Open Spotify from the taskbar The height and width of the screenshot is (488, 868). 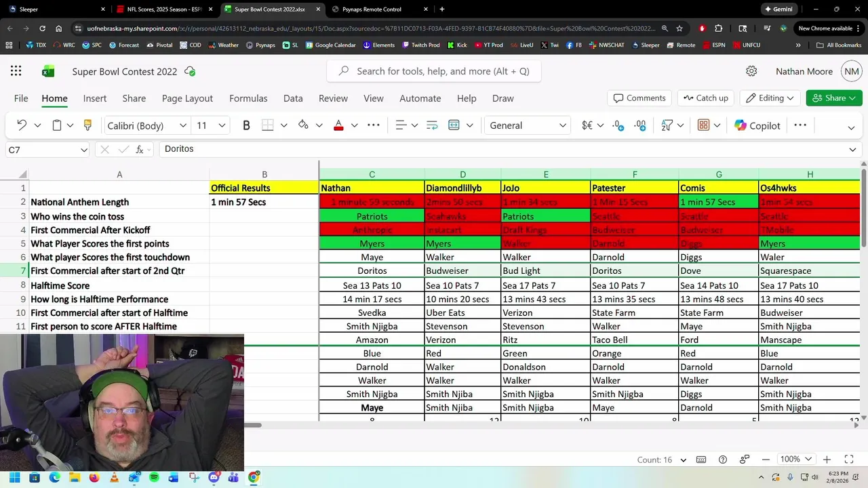click(154, 477)
